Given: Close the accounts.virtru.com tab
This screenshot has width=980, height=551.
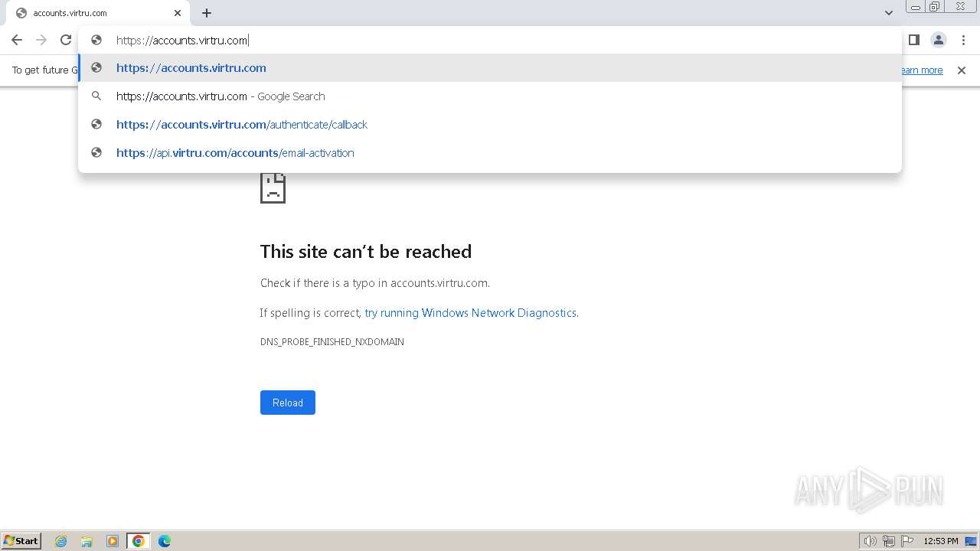Looking at the screenshot, I should pos(178,13).
